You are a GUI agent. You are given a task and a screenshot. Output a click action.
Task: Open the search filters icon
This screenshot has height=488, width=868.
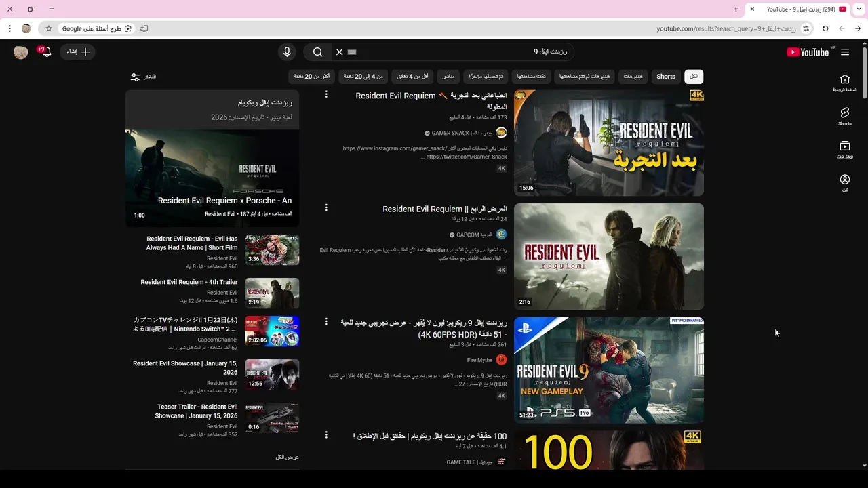pos(135,77)
